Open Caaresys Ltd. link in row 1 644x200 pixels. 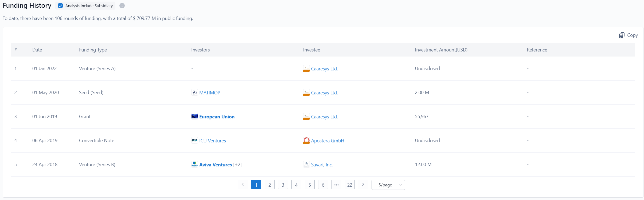(x=324, y=69)
